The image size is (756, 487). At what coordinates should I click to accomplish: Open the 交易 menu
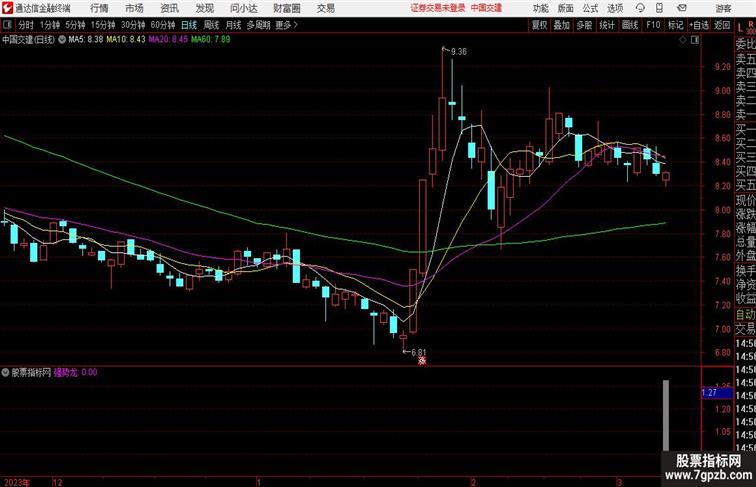pos(325,8)
